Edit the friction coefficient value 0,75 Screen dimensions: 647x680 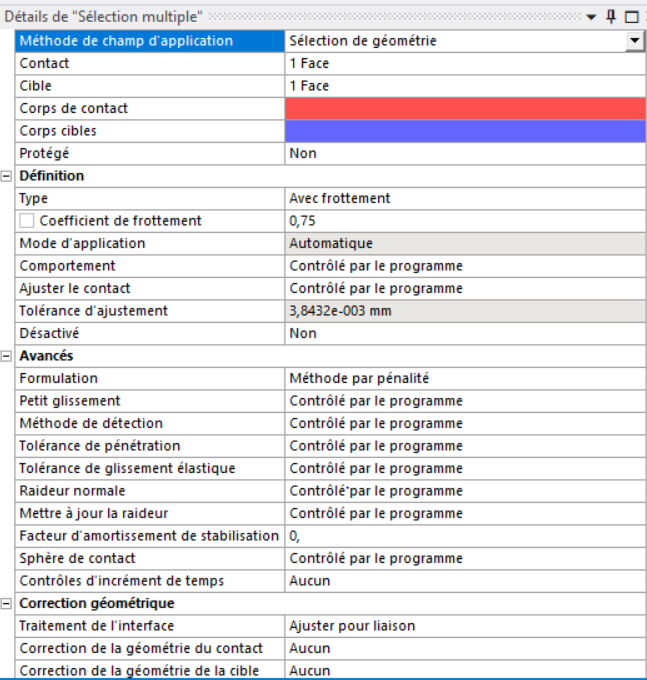[x=465, y=221]
